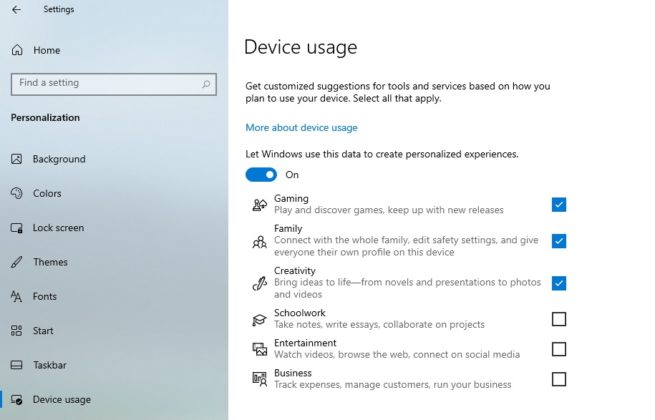Click the Find a setting search box

pyautogui.click(x=114, y=84)
